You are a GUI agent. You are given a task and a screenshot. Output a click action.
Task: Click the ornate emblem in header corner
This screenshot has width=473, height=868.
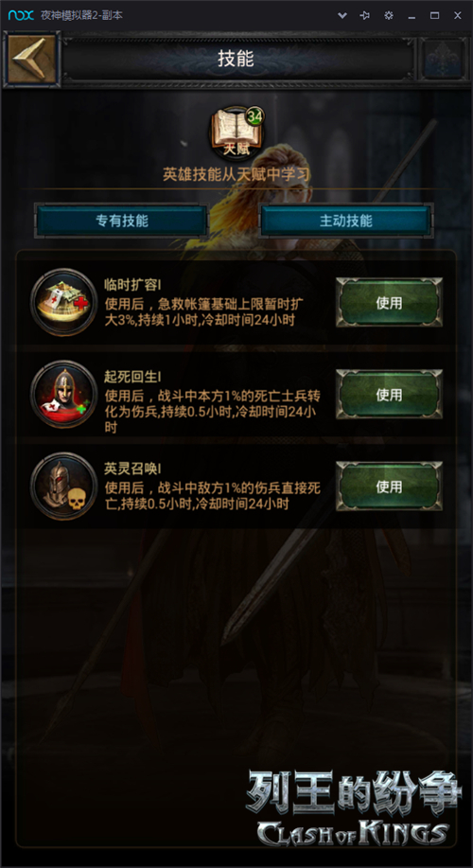pyautogui.click(x=444, y=60)
